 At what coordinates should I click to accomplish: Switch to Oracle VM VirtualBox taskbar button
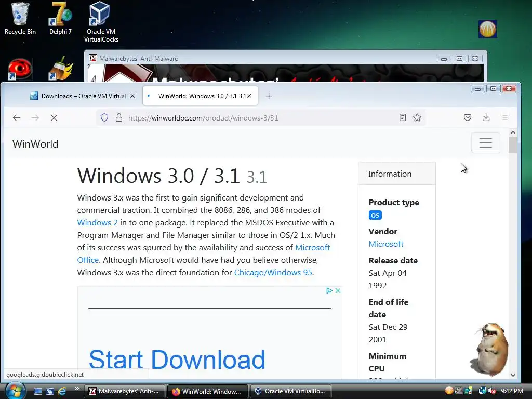tap(290, 392)
